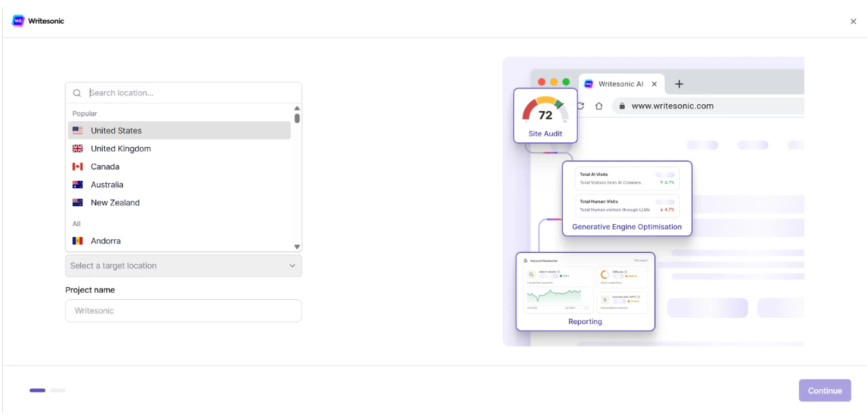Click the Canada flag icon

[78, 167]
